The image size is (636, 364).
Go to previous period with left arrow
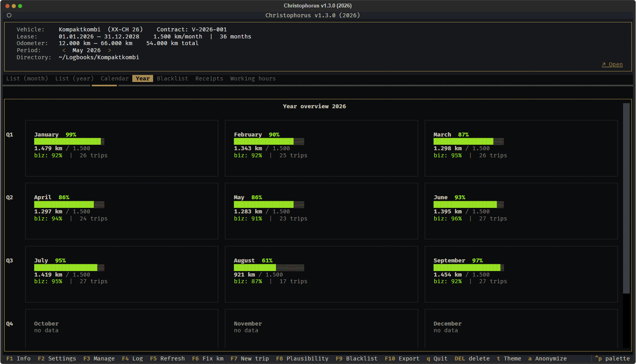coord(64,50)
